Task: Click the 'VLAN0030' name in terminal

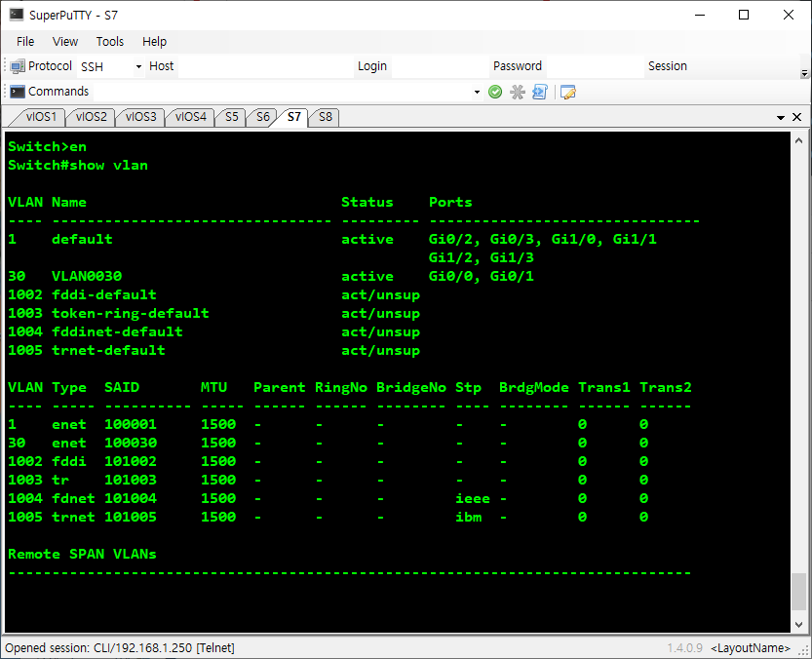Action: 87,276
